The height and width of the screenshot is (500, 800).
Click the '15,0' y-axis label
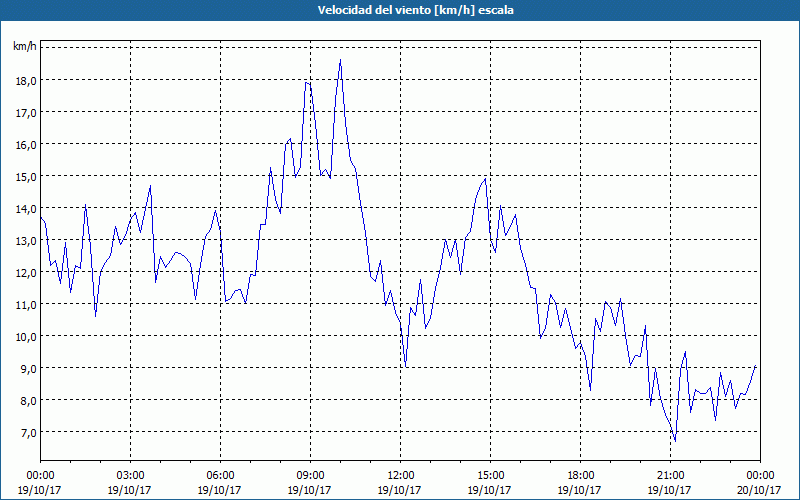(26, 177)
